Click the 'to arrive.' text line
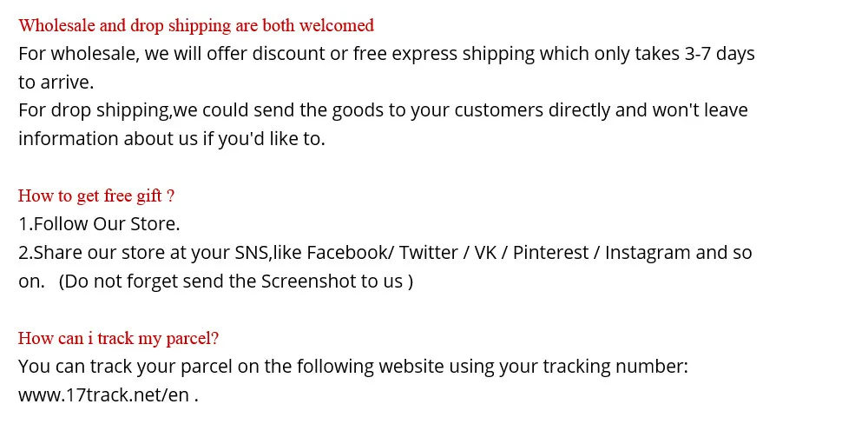The image size is (868, 424). tap(56, 82)
